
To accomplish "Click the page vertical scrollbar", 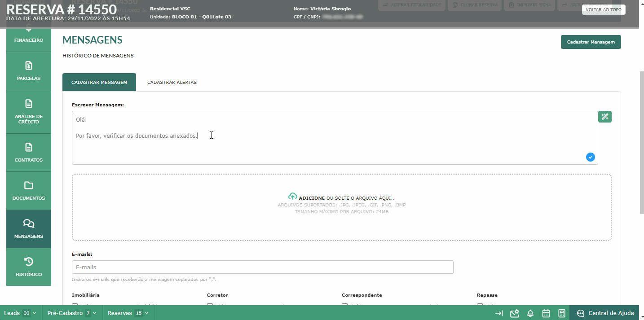I will [x=642, y=143].
